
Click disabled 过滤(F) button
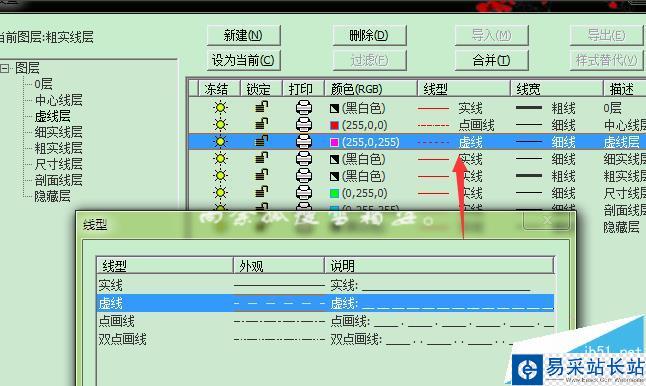tap(369, 61)
